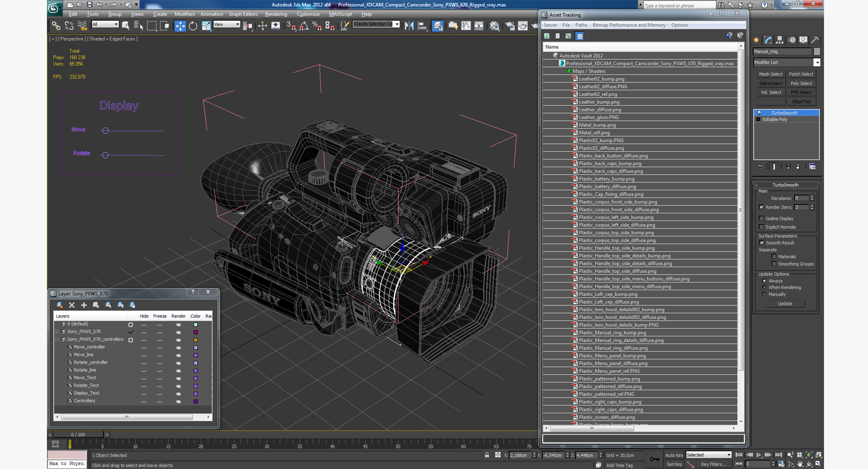Click the TurboSmooth Update button
Screen dimensions: 868x469
coord(785,304)
